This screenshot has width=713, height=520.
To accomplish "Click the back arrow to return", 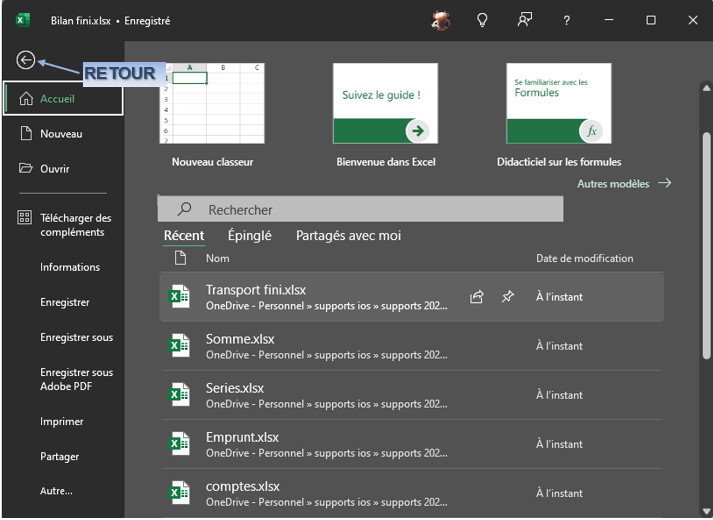I will 25,60.
